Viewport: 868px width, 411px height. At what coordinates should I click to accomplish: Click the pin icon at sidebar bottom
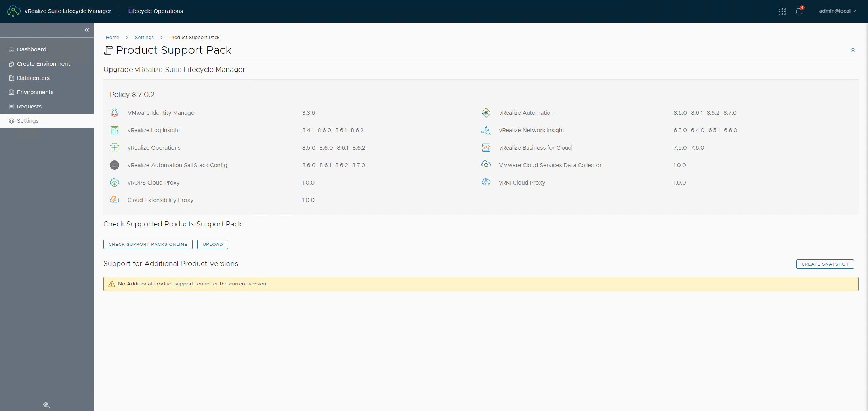click(x=46, y=405)
